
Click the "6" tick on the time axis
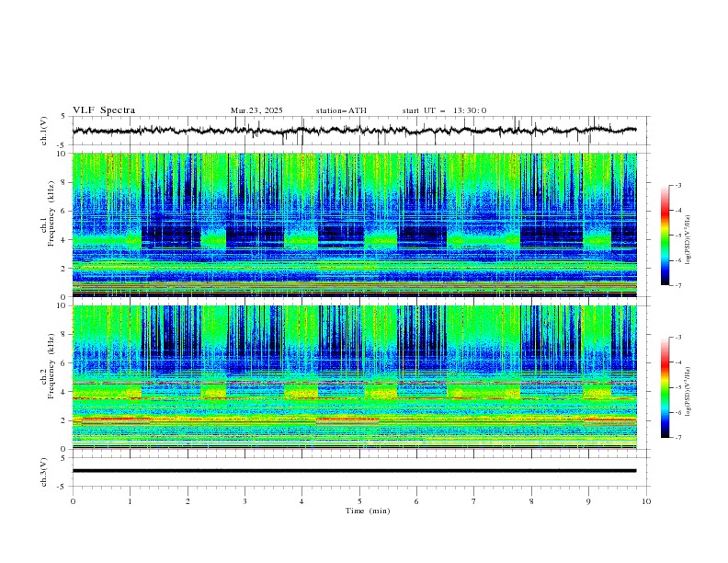pos(416,501)
